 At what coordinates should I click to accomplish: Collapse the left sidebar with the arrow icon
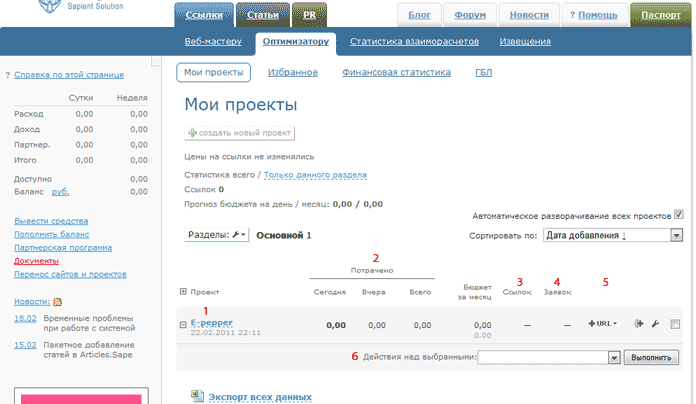tap(157, 61)
